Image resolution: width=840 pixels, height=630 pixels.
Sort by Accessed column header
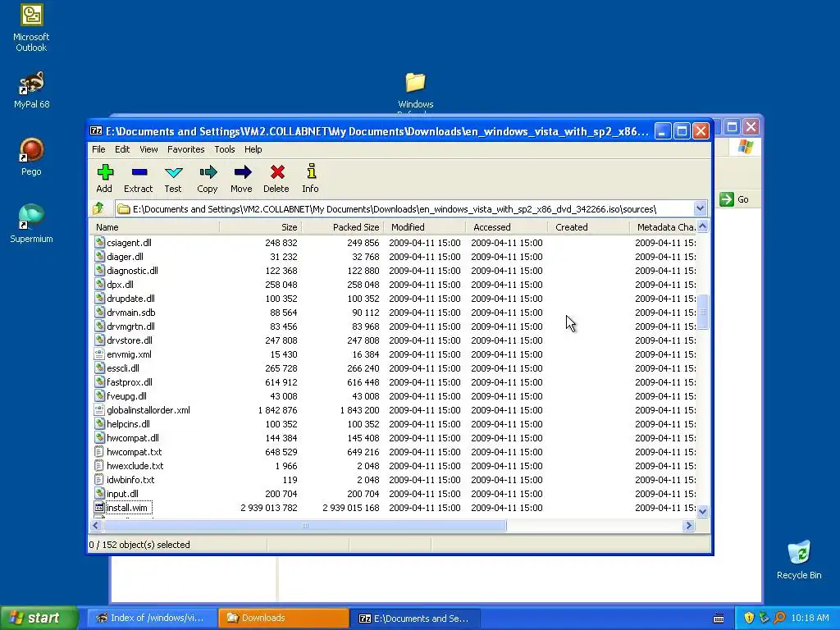coord(506,227)
